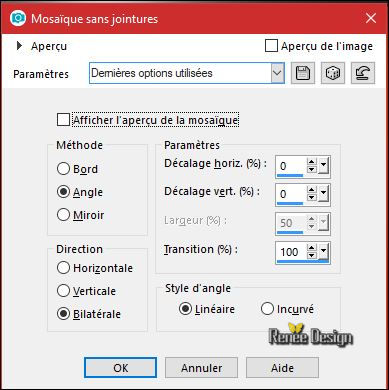Increase Décalage vert. with the up arrow
This screenshot has width=389, height=390.
(311, 190)
